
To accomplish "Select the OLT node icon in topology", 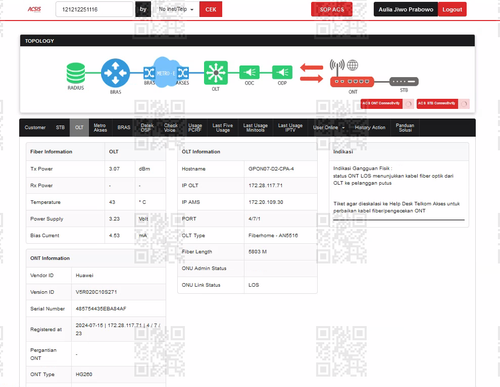I will click(216, 72).
